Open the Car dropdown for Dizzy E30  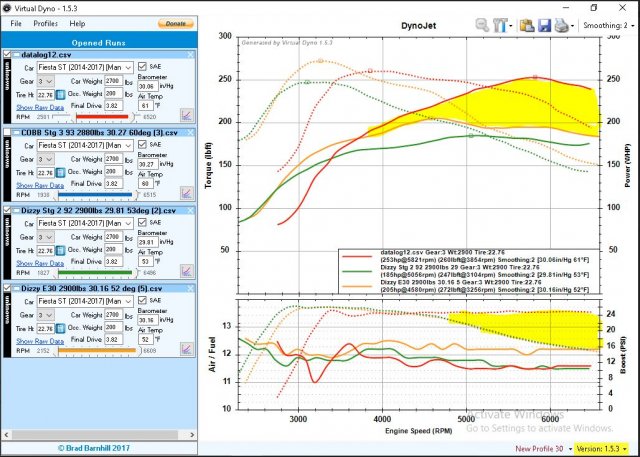coord(85,301)
